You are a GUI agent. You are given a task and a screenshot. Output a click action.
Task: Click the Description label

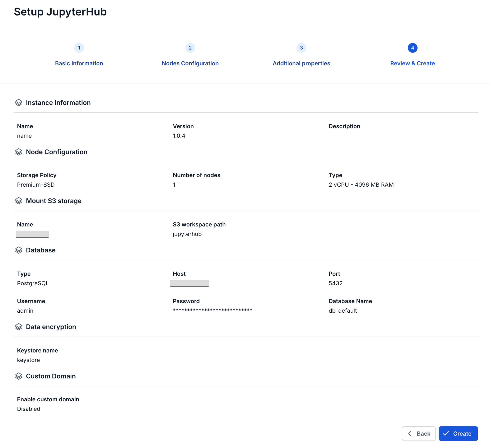(344, 126)
